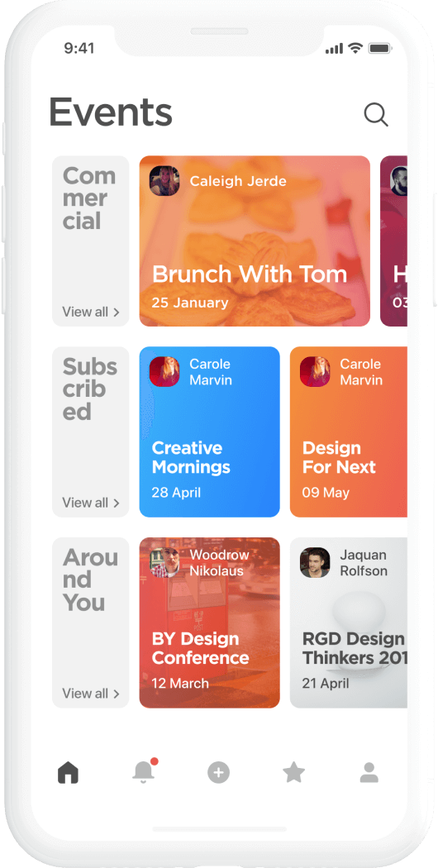Expand Subscribed with View all chevron
The width and height of the screenshot is (438, 868).
tap(91, 503)
